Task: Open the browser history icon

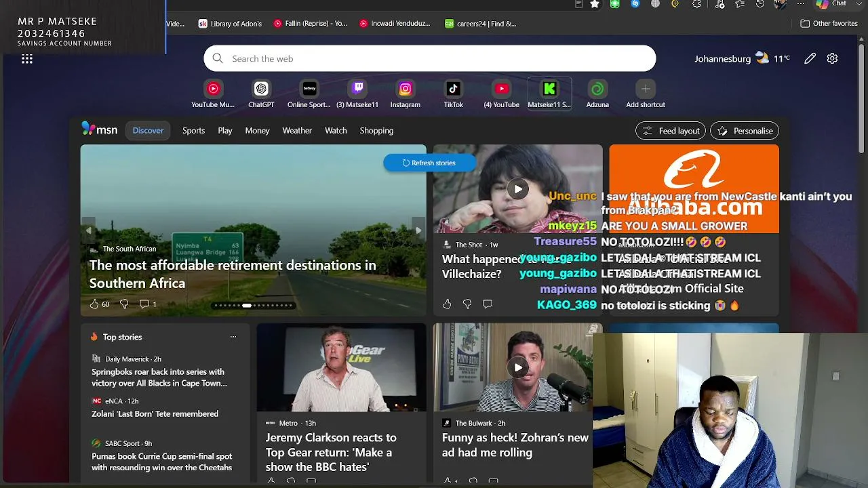Action: click(x=760, y=4)
